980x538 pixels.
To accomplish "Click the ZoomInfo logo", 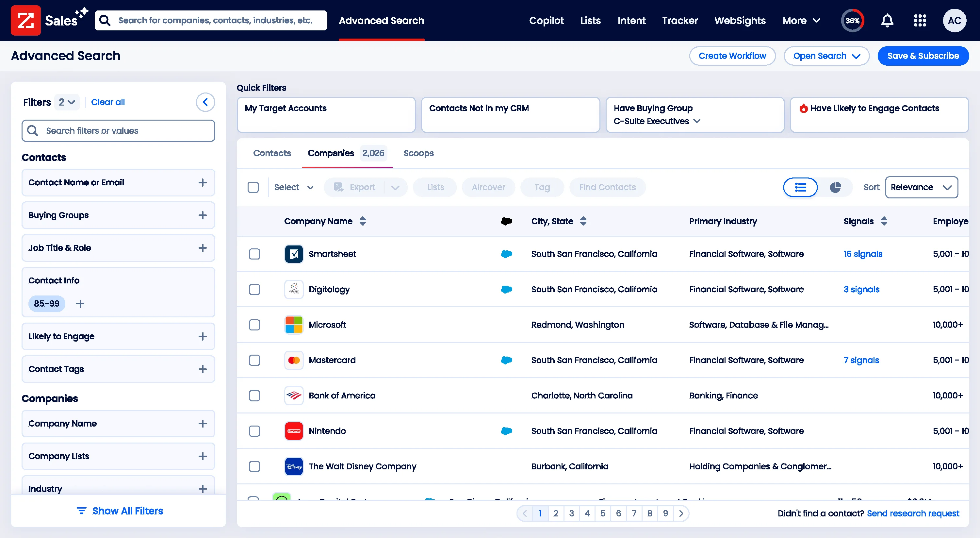I will tap(25, 20).
